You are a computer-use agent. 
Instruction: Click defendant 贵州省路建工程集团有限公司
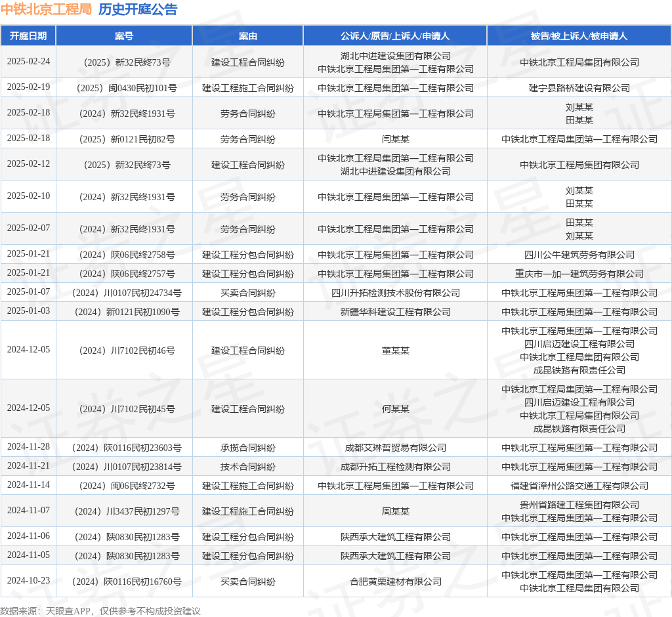coord(579,505)
